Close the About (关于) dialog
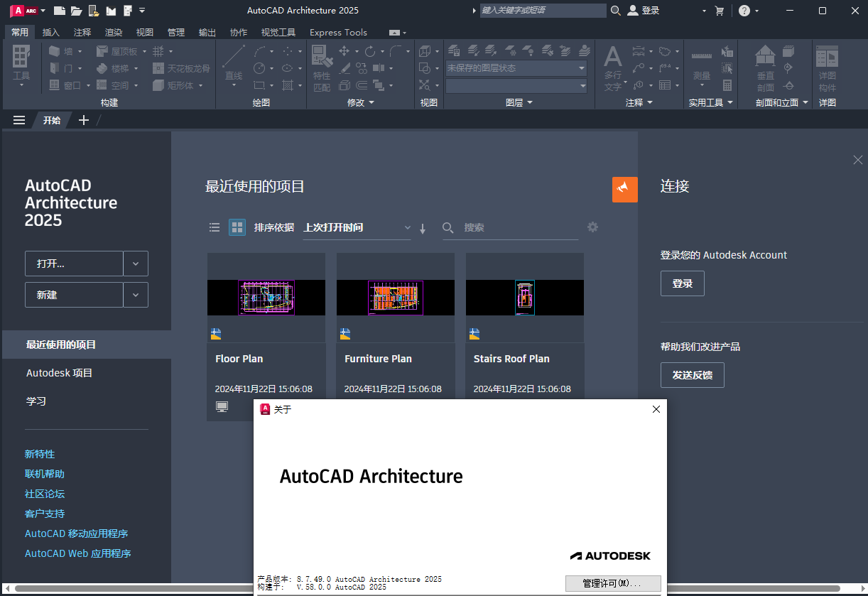 point(656,409)
